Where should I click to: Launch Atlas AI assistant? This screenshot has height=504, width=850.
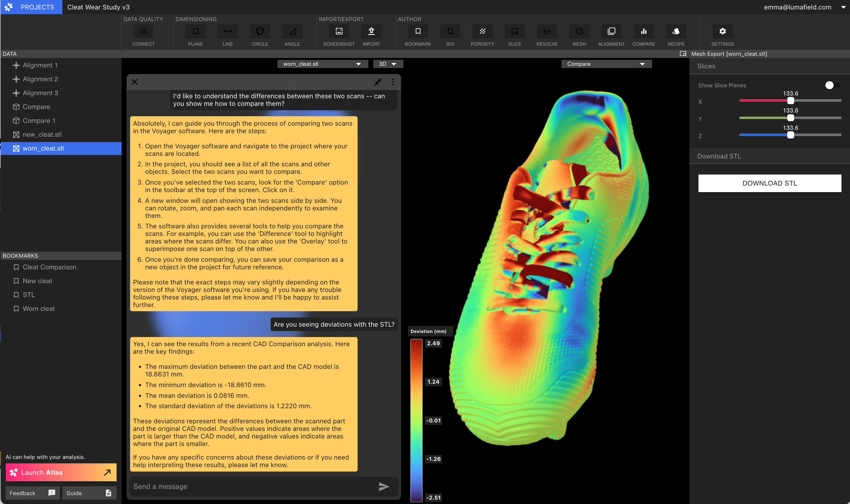(61, 472)
